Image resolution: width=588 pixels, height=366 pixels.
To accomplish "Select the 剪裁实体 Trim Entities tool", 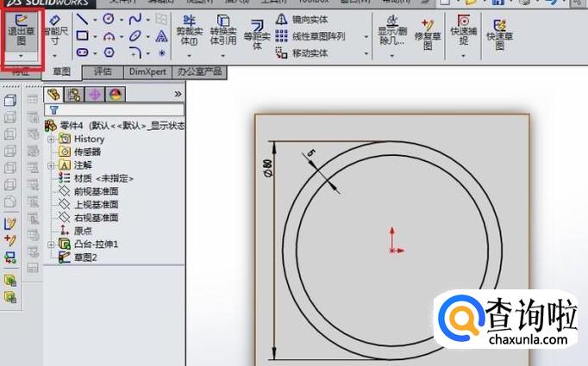I will pos(188,31).
